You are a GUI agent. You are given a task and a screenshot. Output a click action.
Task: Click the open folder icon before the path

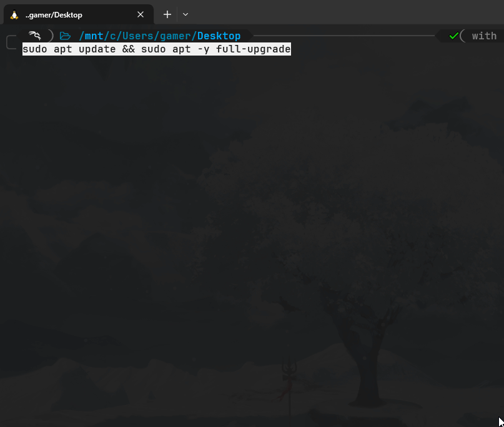coord(65,36)
